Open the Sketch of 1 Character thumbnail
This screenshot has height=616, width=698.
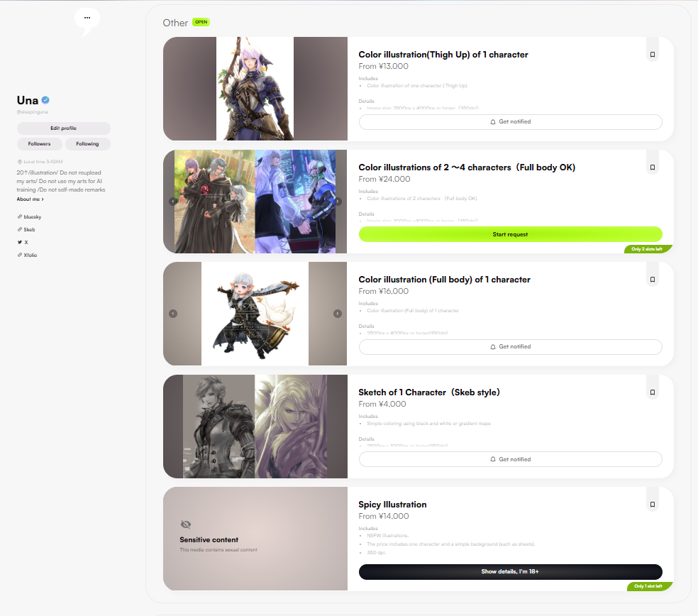(255, 426)
